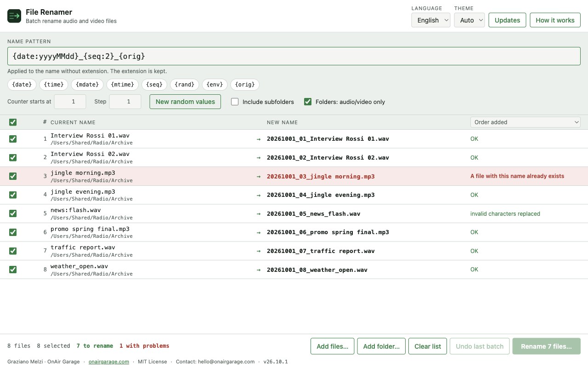
Task: Open the Language dropdown
Action: [431, 20]
